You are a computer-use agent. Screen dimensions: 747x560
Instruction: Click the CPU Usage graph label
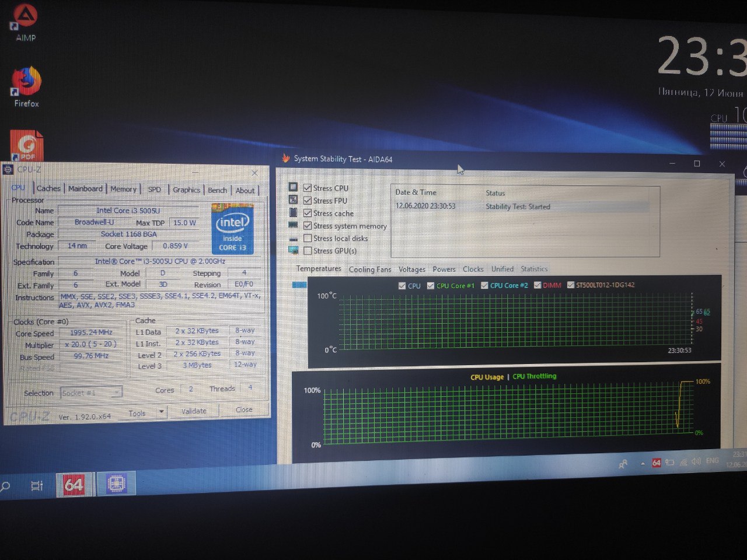click(x=487, y=377)
